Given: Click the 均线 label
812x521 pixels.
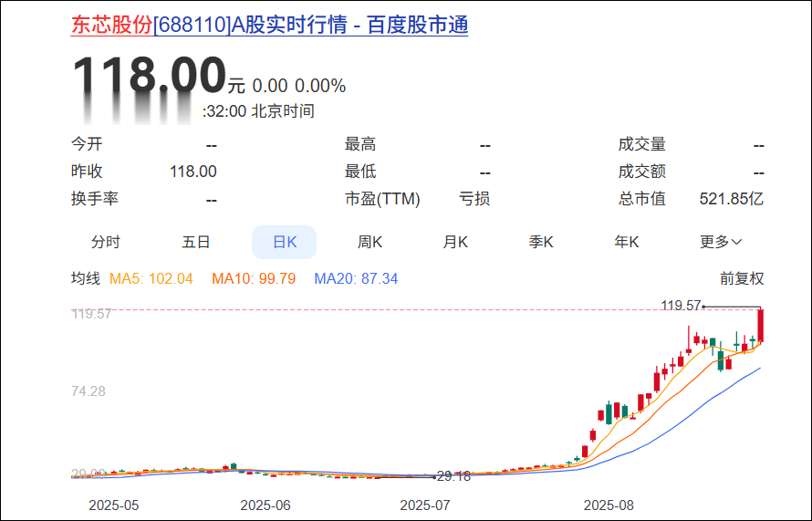Looking at the screenshot, I should pos(86,278).
